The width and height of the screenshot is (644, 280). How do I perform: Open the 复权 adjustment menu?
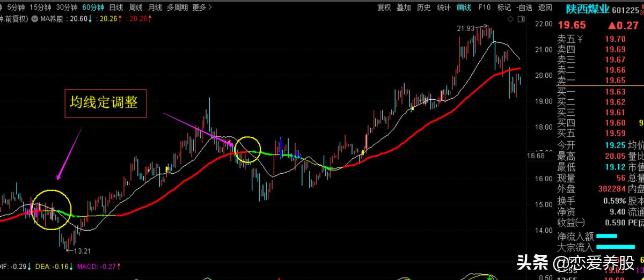coord(384,7)
